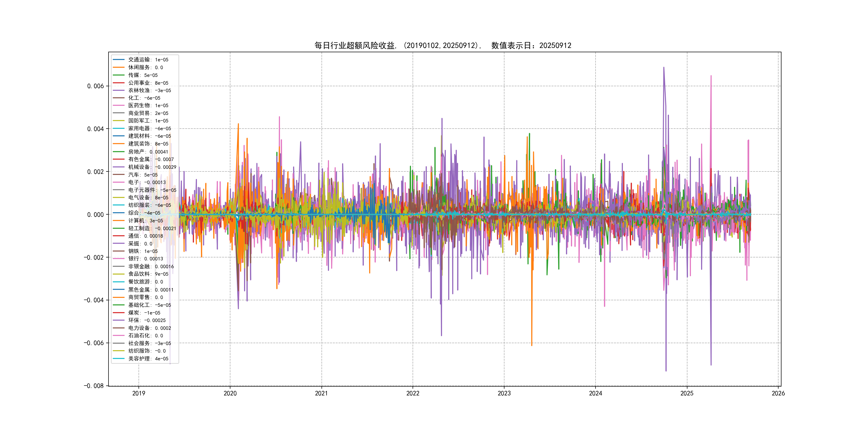868x434 pixels.
Task: Click the 计算机 legend label
Action: pyautogui.click(x=136, y=221)
